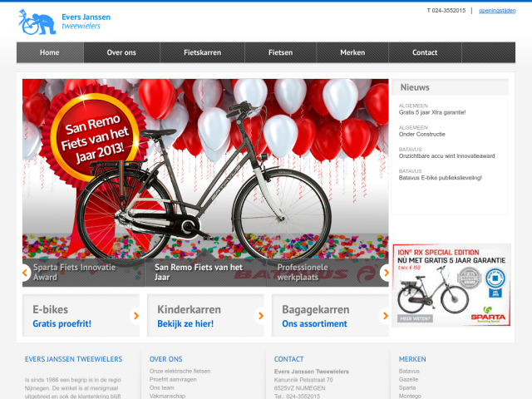Open news item Onder Constructie
Viewport: 532px width, 399px height.
[421, 134]
